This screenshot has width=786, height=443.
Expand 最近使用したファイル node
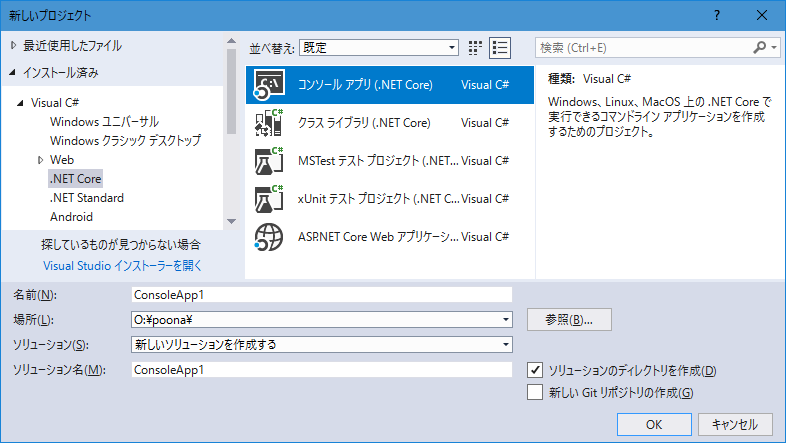(14, 46)
